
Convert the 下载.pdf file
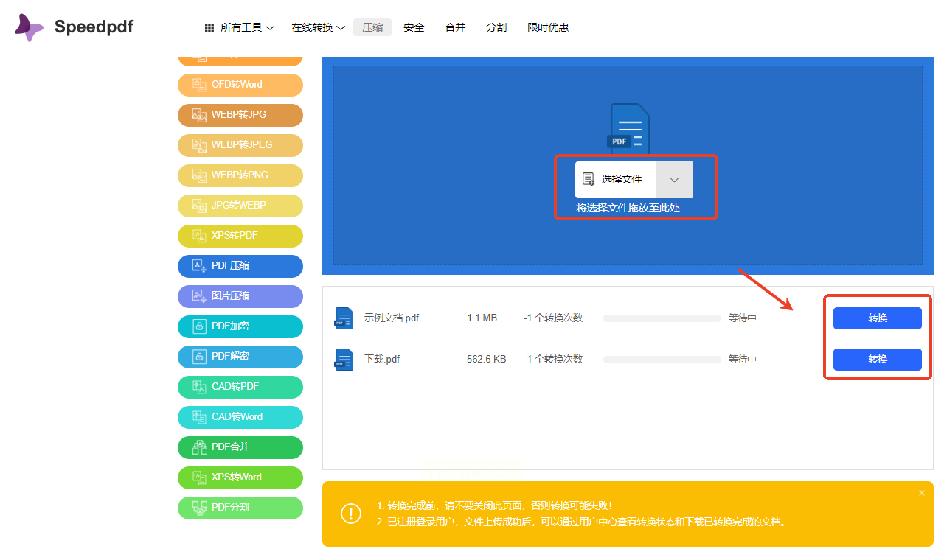click(x=878, y=360)
